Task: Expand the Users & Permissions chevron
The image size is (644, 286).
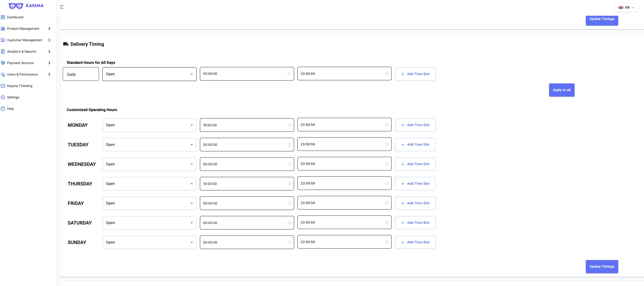Action: click(x=49, y=74)
